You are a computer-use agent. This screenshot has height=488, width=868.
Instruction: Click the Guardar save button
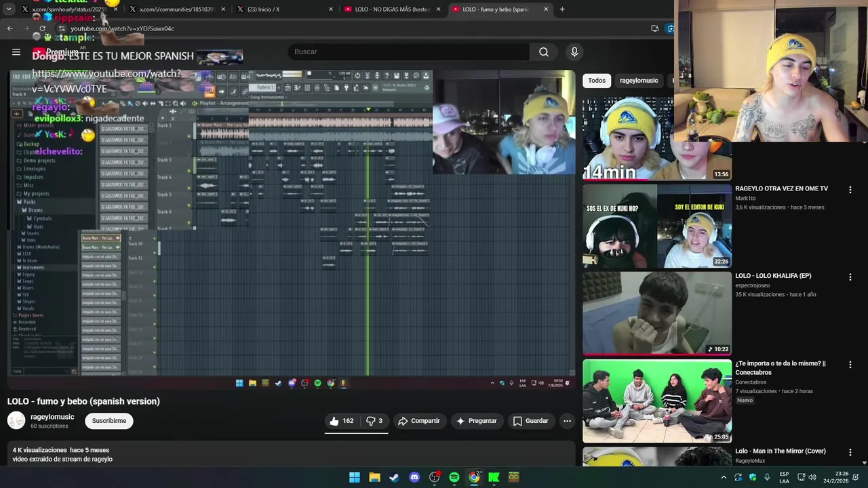[530, 421]
